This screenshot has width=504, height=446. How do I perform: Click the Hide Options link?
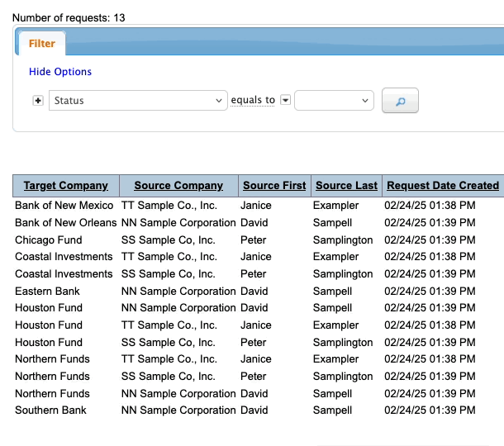point(60,72)
